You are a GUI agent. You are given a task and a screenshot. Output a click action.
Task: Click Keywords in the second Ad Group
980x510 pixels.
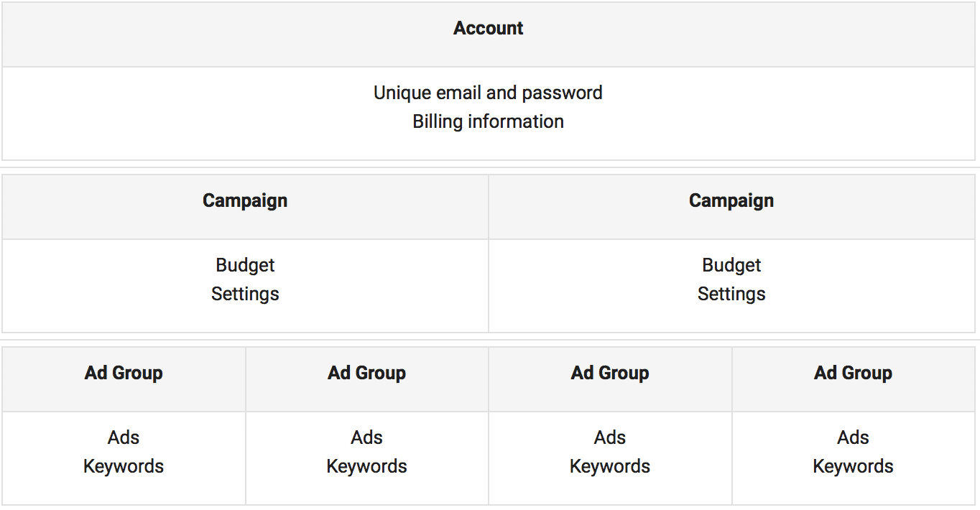pos(367,466)
